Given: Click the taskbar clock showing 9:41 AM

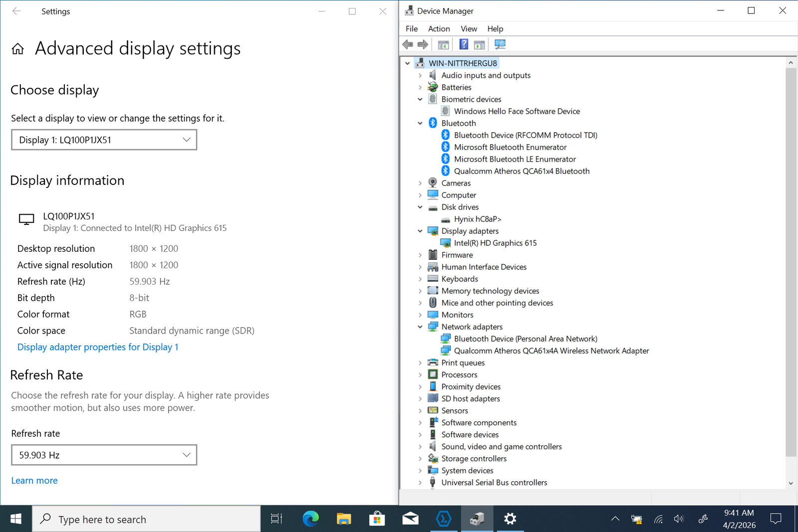Looking at the screenshot, I should point(739,519).
